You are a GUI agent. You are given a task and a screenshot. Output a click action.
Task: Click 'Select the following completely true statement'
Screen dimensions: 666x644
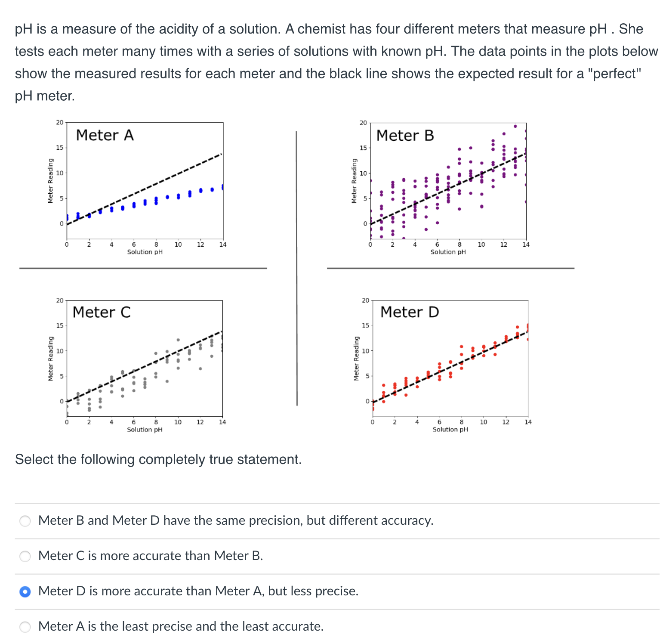158,460
